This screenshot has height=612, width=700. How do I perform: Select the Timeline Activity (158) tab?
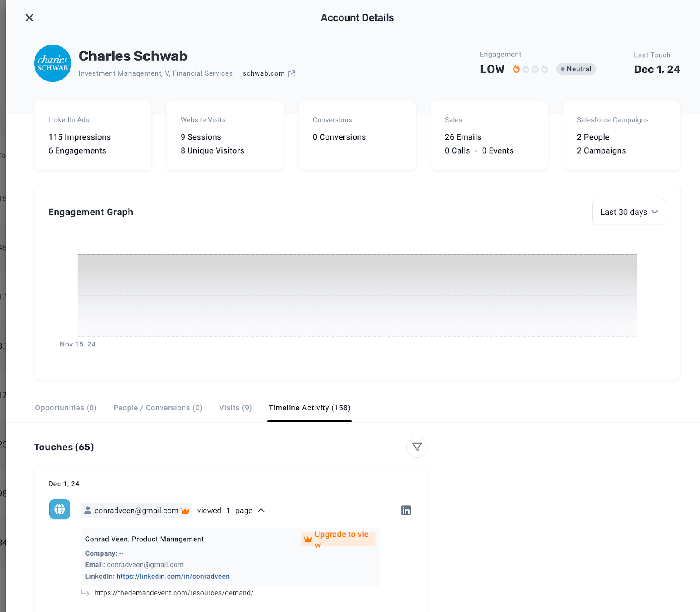coord(309,408)
